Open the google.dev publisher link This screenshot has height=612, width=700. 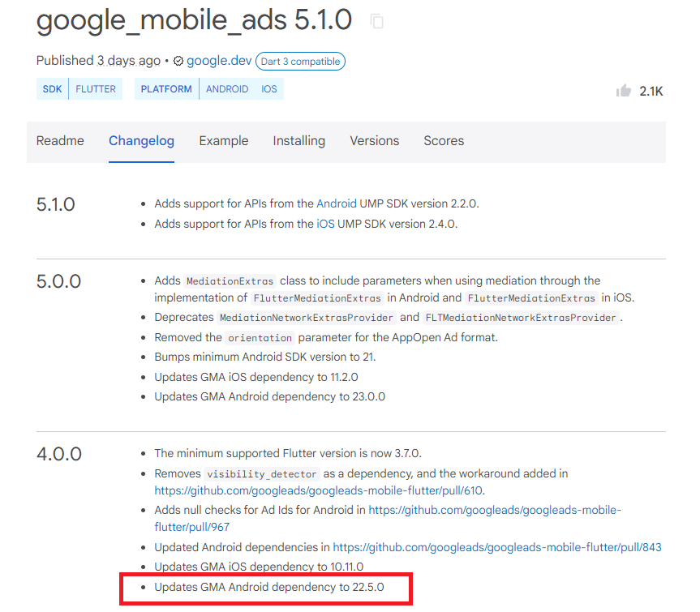219,60
